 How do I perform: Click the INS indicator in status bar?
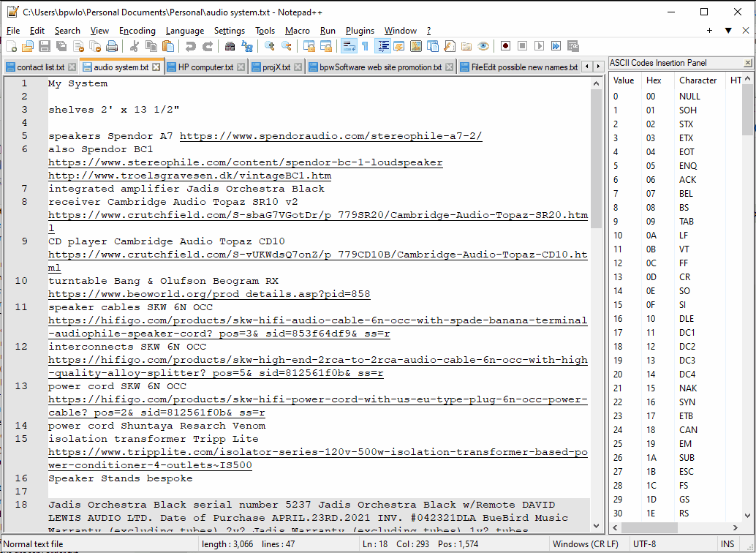tap(727, 543)
